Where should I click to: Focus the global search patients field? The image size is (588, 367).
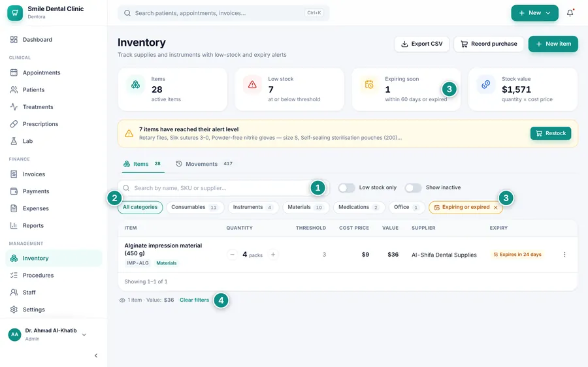223,13
